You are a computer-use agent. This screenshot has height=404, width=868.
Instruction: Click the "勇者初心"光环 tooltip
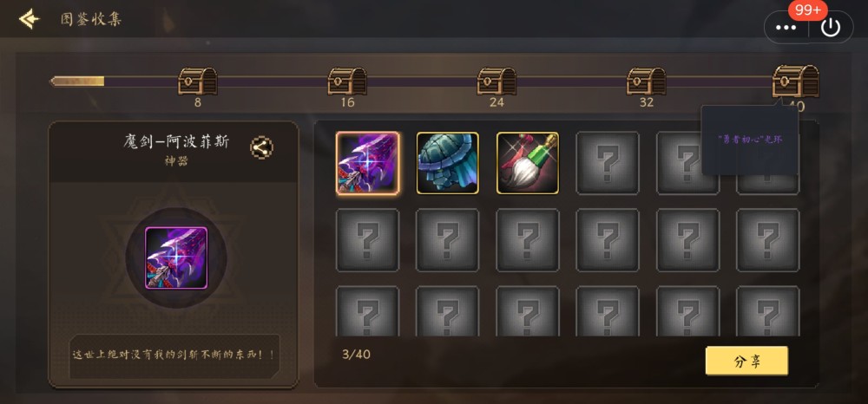750,140
